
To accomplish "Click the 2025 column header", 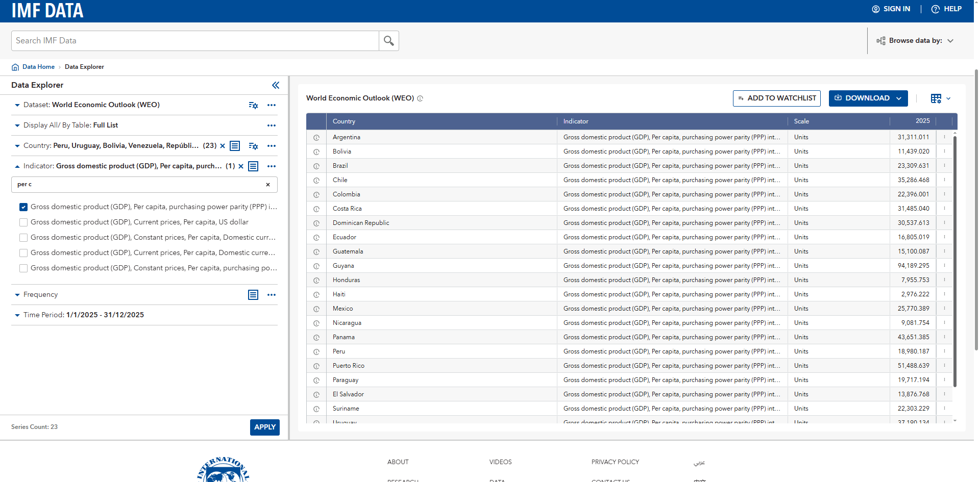I will 922,121.
